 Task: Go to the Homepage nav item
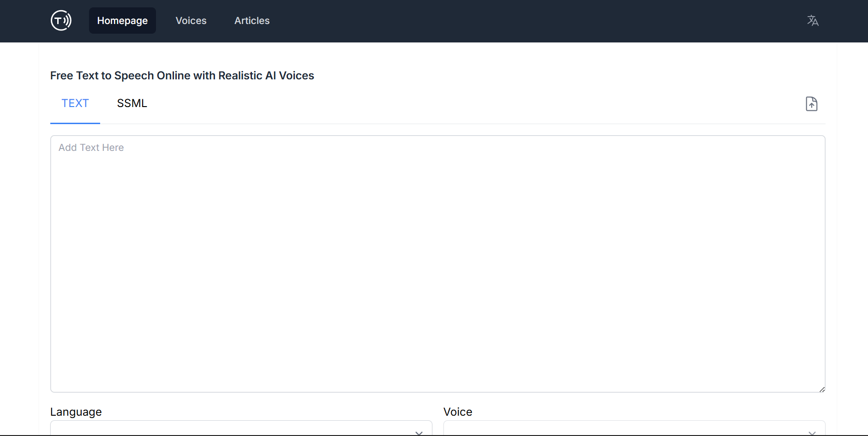point(122,21)
